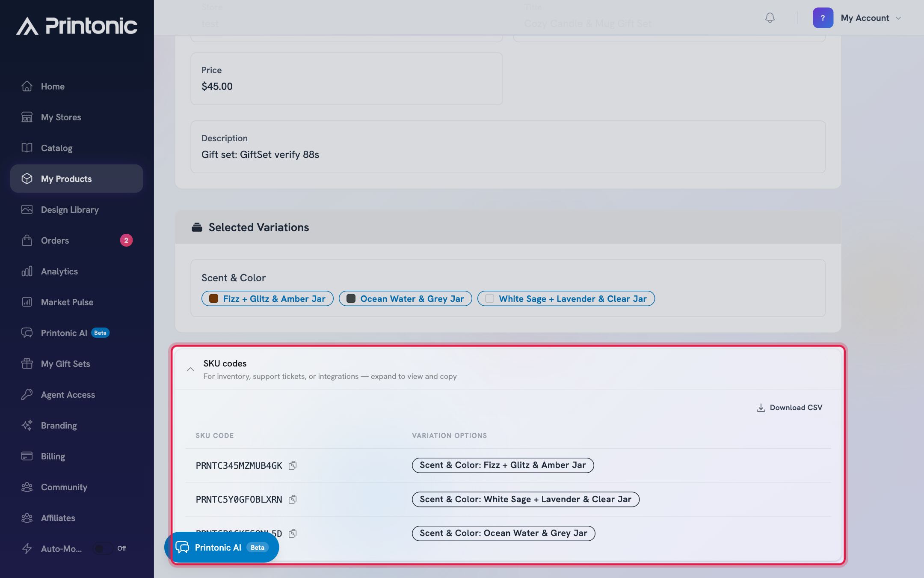Click the Analytics bar chart icon
Screen dimensions: 924x578
(27, 271)
